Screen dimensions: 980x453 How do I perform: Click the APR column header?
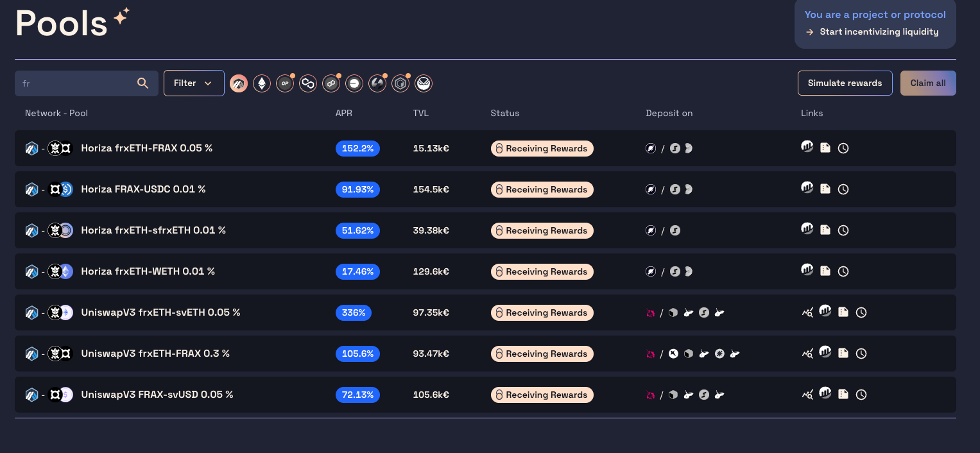[344, 113]
